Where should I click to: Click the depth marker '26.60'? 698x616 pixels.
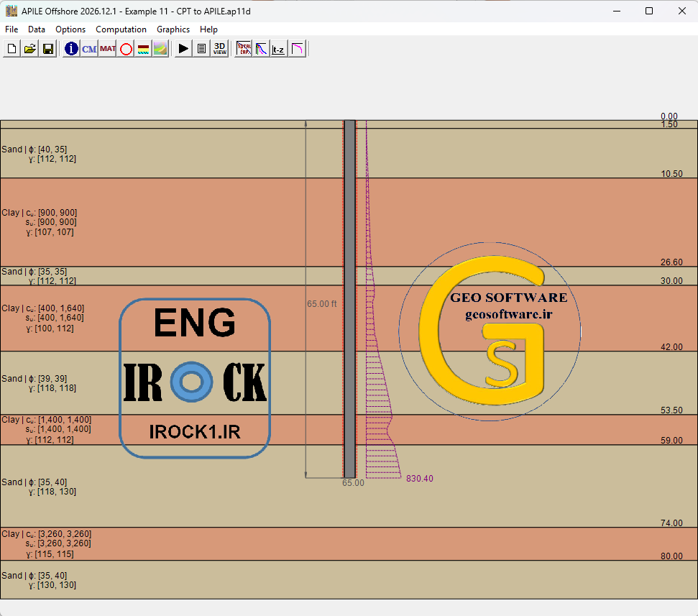(671, 262)
